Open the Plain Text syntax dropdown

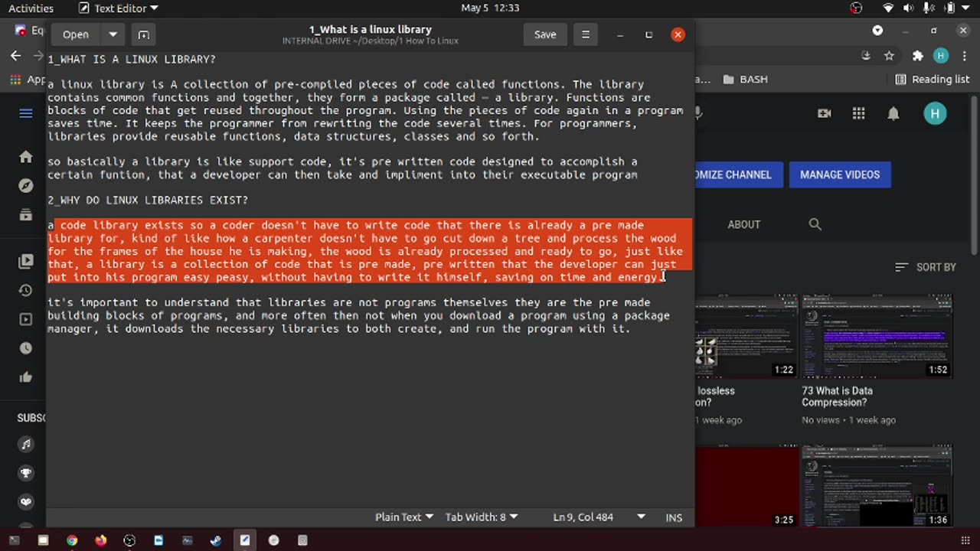click(403, 517)
